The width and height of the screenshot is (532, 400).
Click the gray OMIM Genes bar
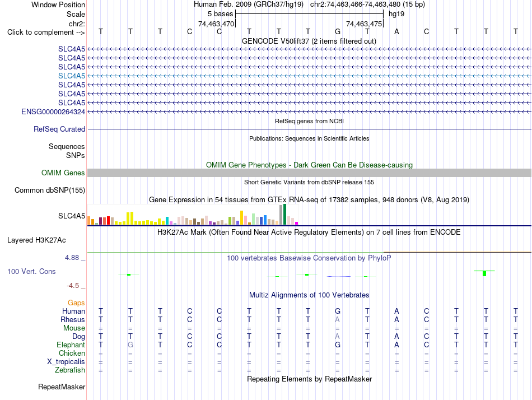309,173
